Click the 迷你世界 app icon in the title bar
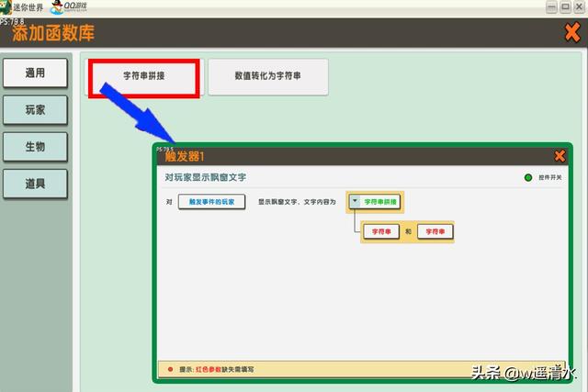Viewport: 588px width, 392px height. (6, 7)
